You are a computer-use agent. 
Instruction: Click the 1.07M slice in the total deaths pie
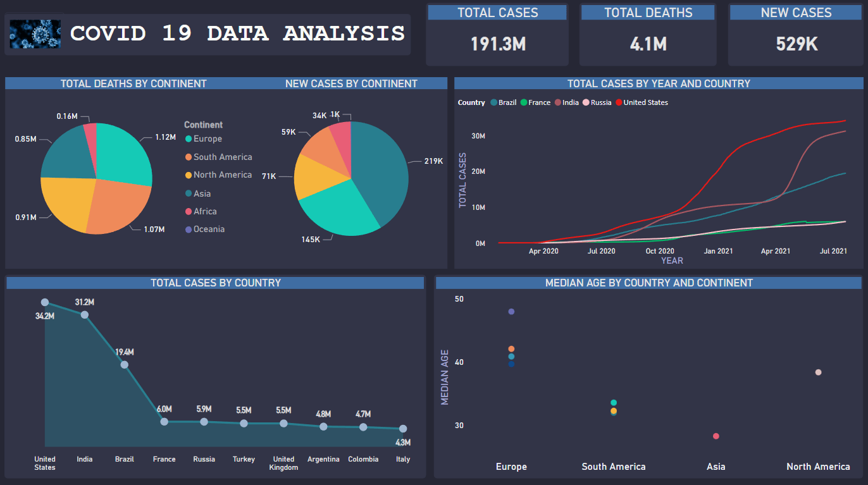[117, 206]
